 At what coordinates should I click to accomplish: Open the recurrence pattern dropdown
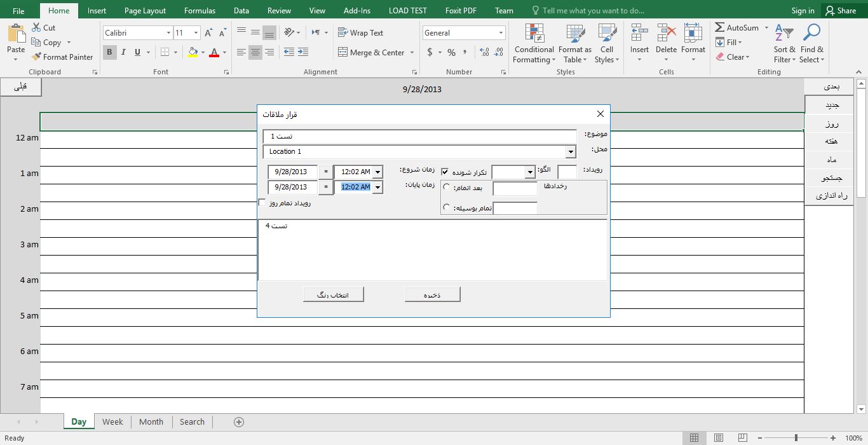click(x=530, y=172)
